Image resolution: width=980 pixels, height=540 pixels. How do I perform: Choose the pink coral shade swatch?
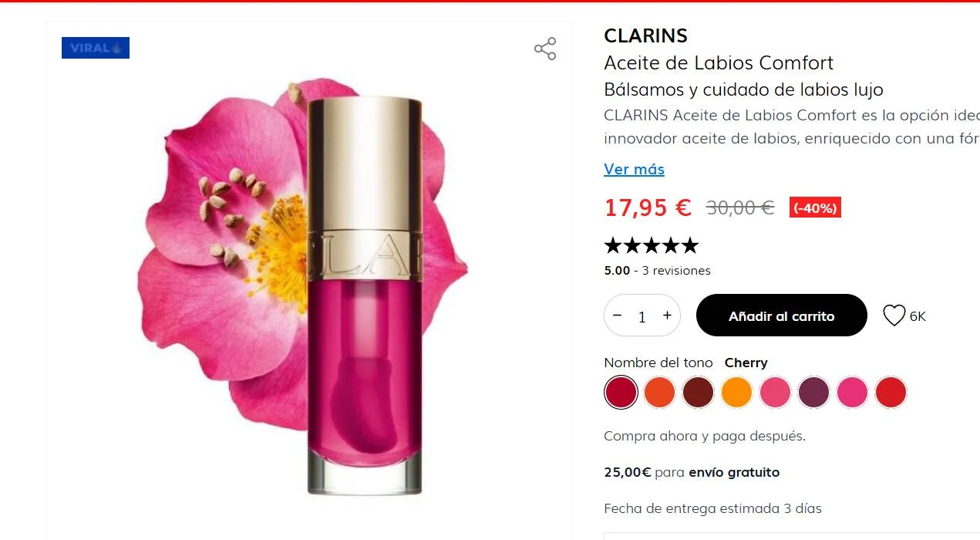pos(775,393)
